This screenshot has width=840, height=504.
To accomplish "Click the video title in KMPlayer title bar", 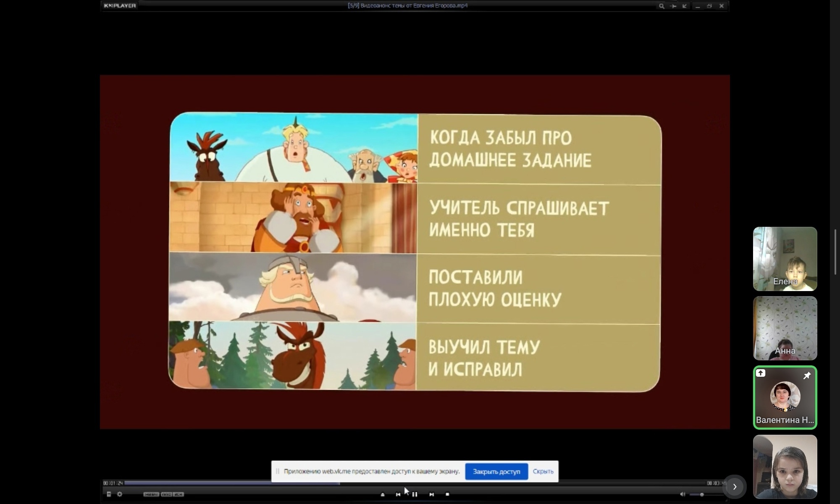I will [x=407, y=6].
